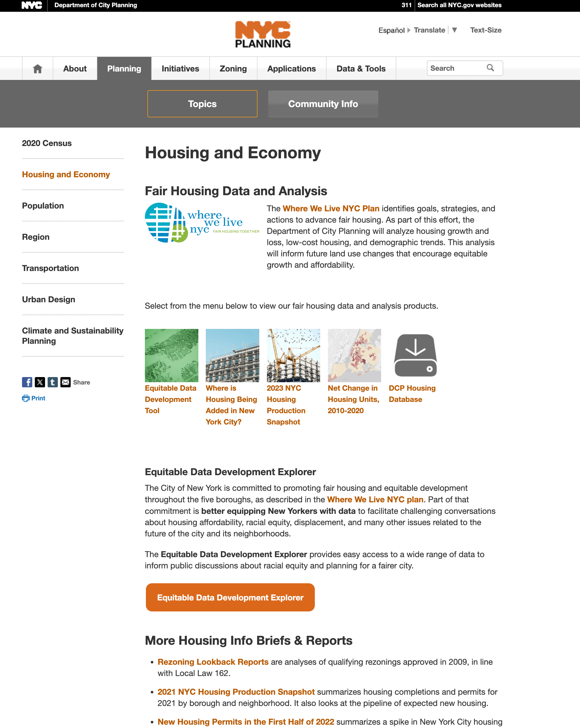Click the X (Twitter) share icon
Viewport: 580px width, 728px height.
tap(40, 381)
